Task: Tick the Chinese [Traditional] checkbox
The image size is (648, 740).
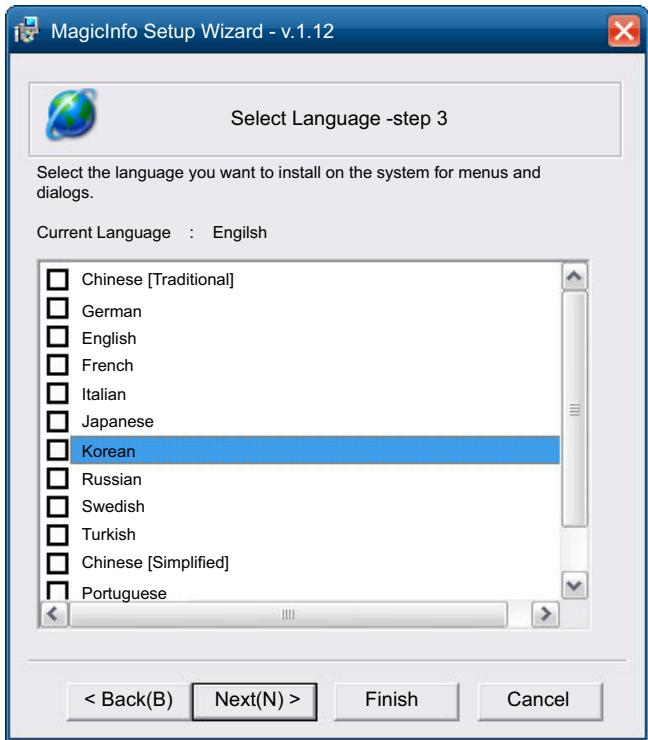Action: [58, 279]
